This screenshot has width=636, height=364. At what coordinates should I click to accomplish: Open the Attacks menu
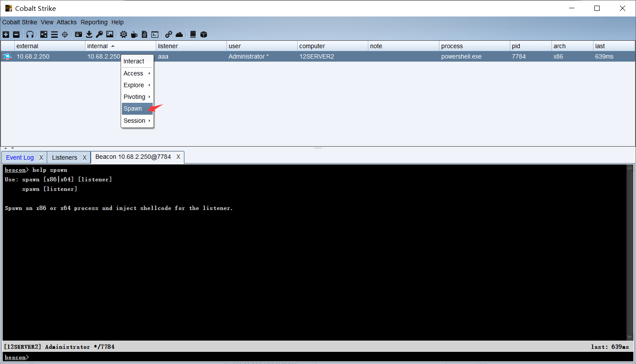coord(67,22)
